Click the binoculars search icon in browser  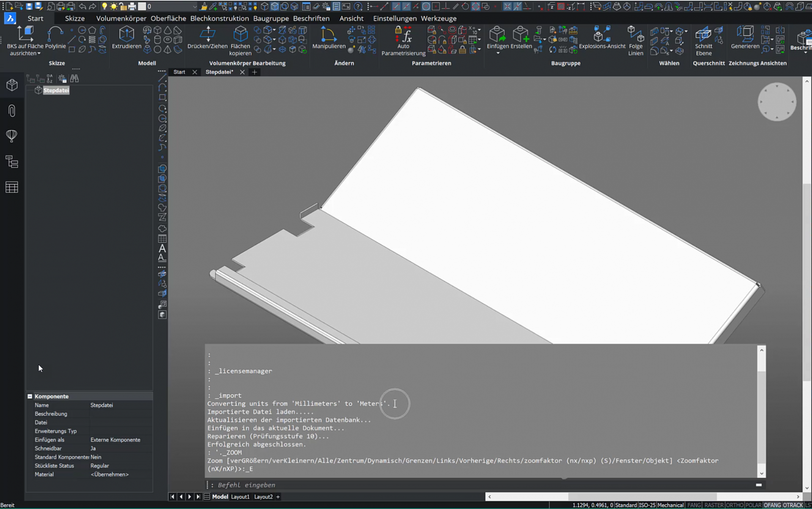[74, 78]
